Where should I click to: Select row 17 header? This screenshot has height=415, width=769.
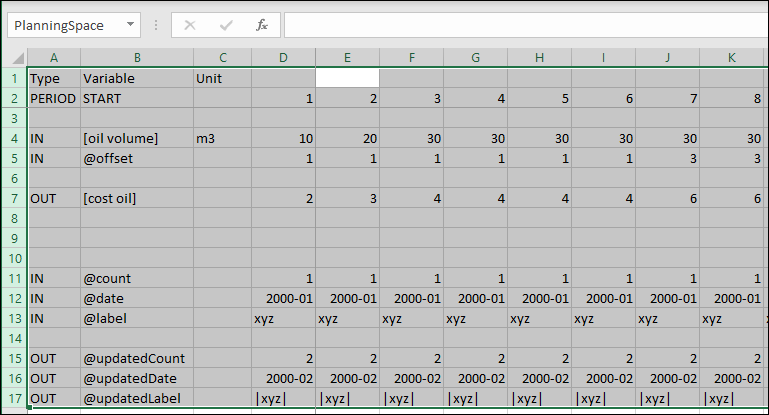(x=15, y=398)
